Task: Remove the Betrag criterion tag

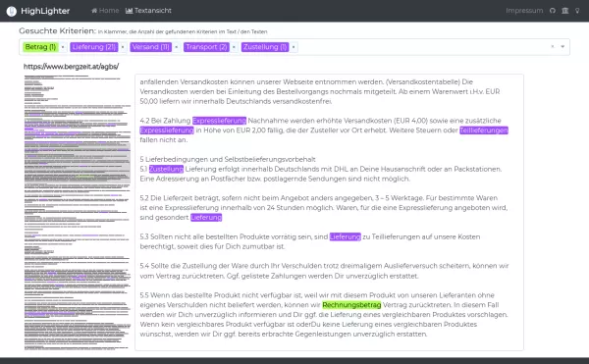Action: click(x=63, y=47)
